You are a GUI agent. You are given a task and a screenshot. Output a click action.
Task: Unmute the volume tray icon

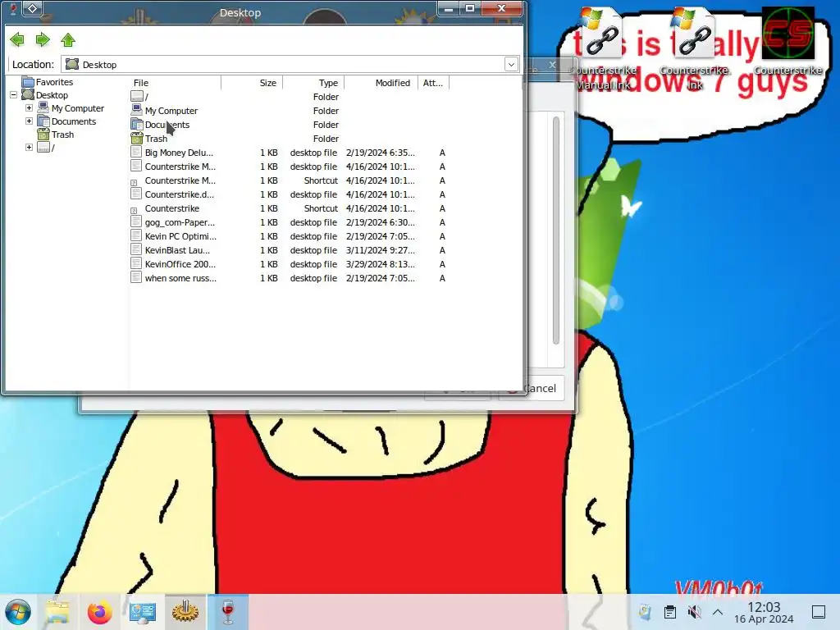pyautogui.click(x=694, y=612)
